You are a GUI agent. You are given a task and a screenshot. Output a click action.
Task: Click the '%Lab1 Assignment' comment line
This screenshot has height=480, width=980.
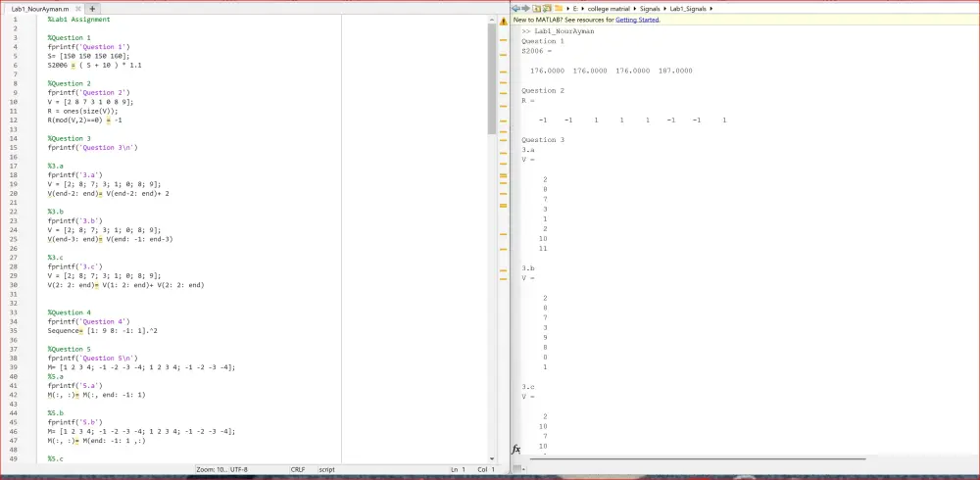click(78, 20)
